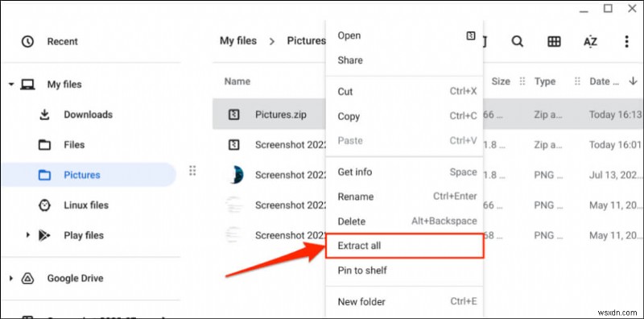
Task: Sort by Type column header
Action: coord(545,81)
